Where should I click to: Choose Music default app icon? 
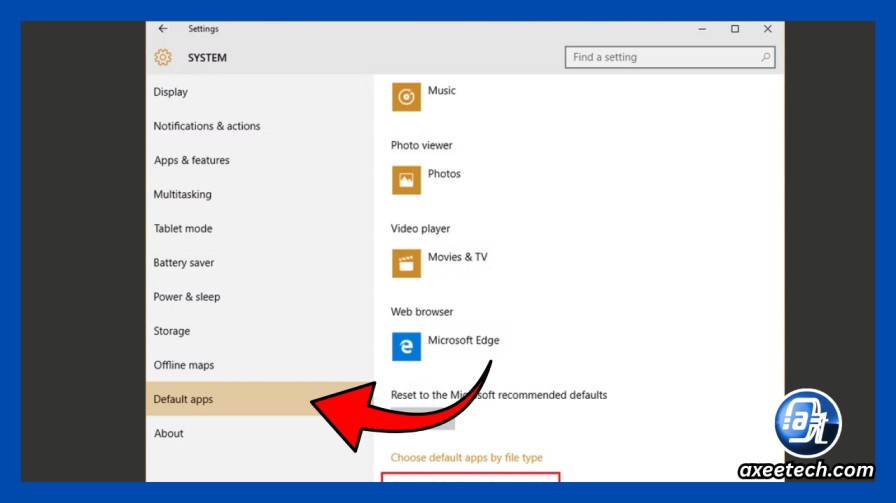point(406,97)
